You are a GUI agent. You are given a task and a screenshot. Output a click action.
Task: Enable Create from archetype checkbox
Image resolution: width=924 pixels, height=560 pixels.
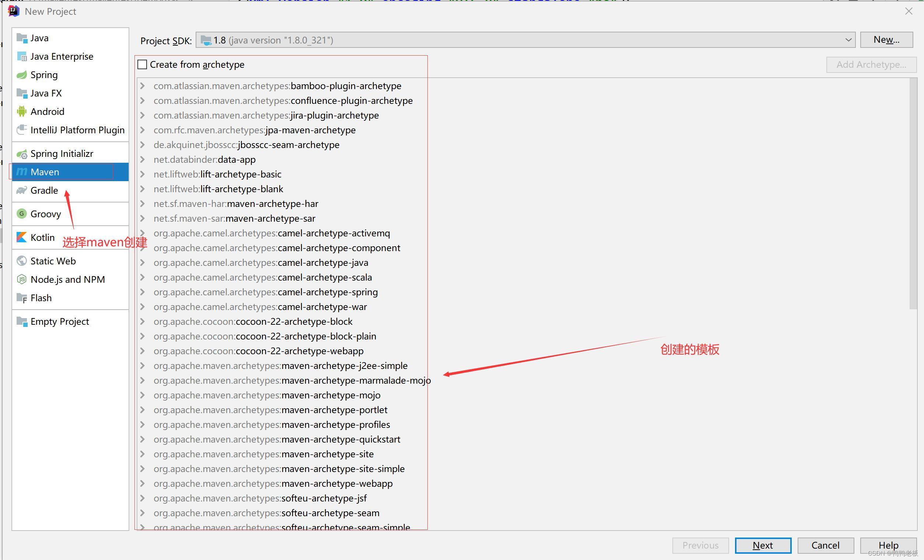pyautogui.click(x=143, y=65)
